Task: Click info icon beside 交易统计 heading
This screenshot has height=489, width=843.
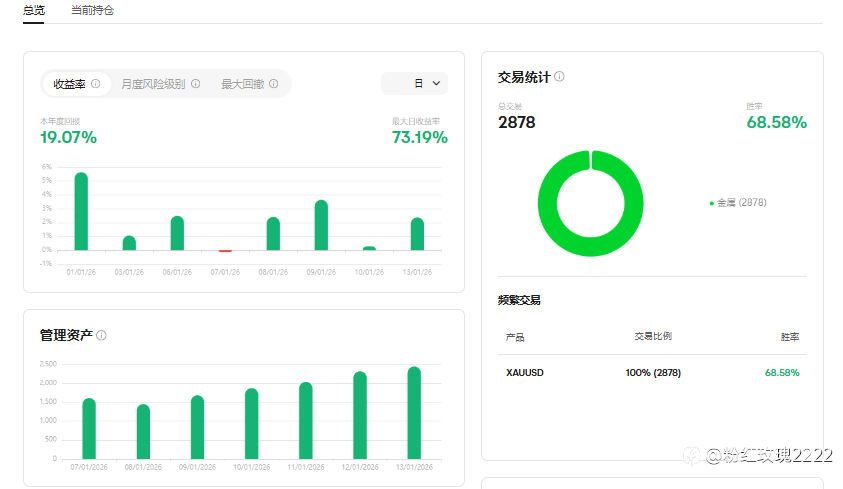Action: [x=560, y=76]
